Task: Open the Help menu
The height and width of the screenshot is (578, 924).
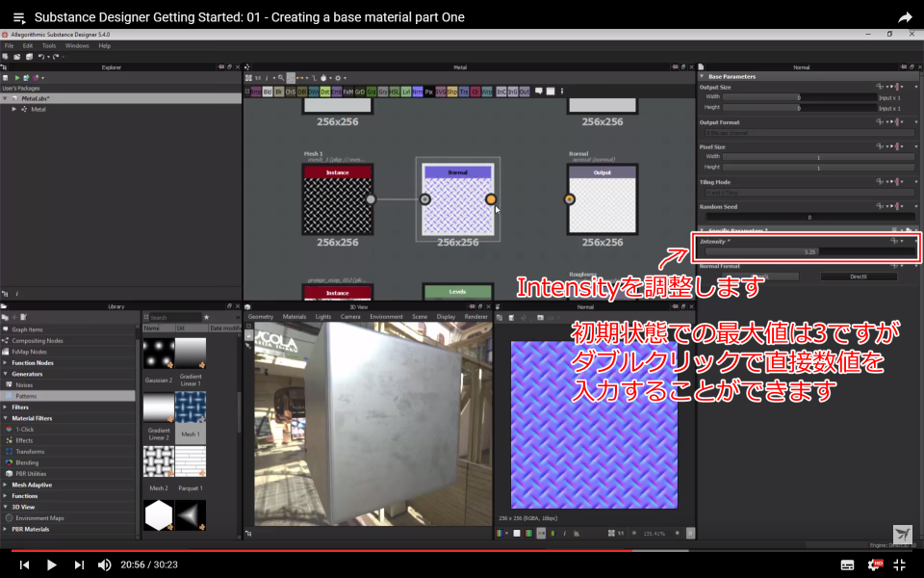Action: coord(104,45)
